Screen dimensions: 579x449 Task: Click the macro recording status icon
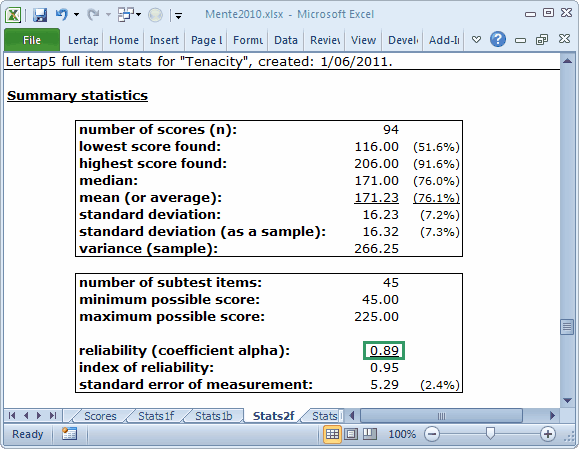(x=69, y=434)
